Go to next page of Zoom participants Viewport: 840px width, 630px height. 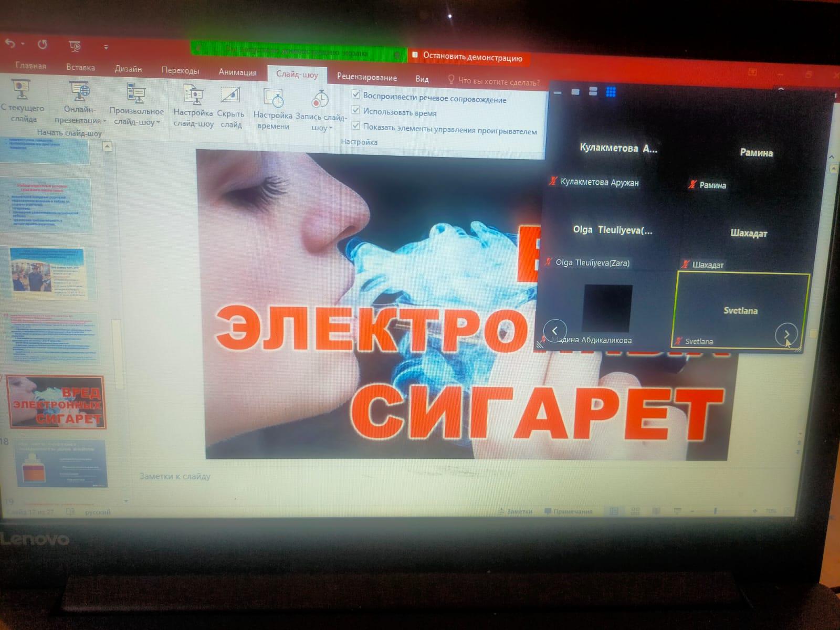point(786,334)
